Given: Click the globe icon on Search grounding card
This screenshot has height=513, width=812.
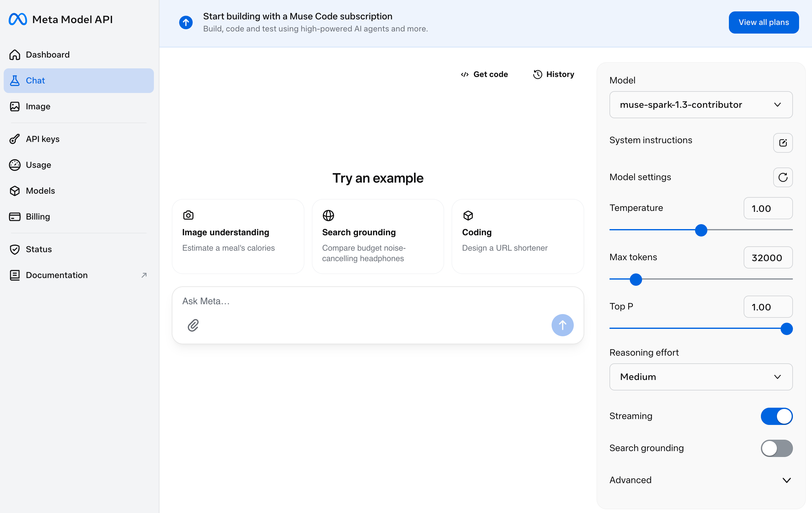Looking at the screenshot, I should [328, 215].
